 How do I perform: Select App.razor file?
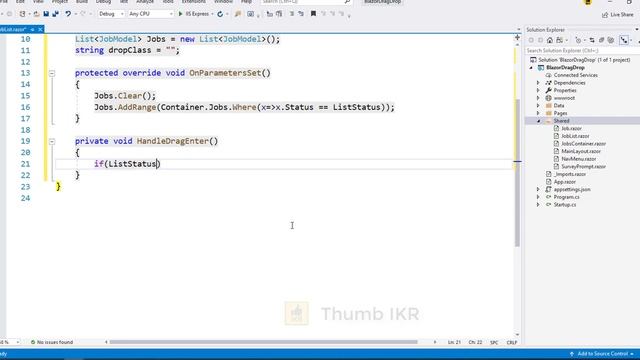(564, 182)
